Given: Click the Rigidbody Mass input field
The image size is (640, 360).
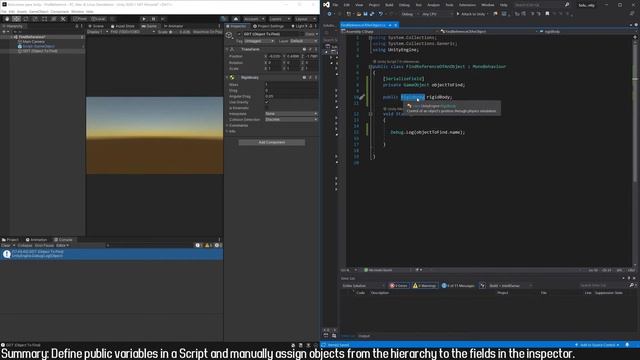Looking at the screenshot, I should click(291, 84).
